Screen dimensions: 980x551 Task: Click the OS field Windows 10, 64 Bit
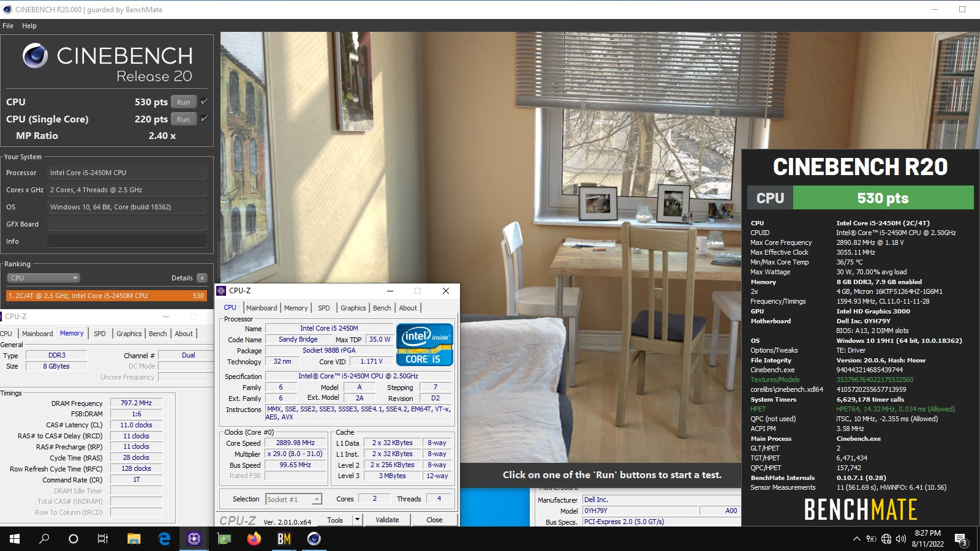[127, 207]
